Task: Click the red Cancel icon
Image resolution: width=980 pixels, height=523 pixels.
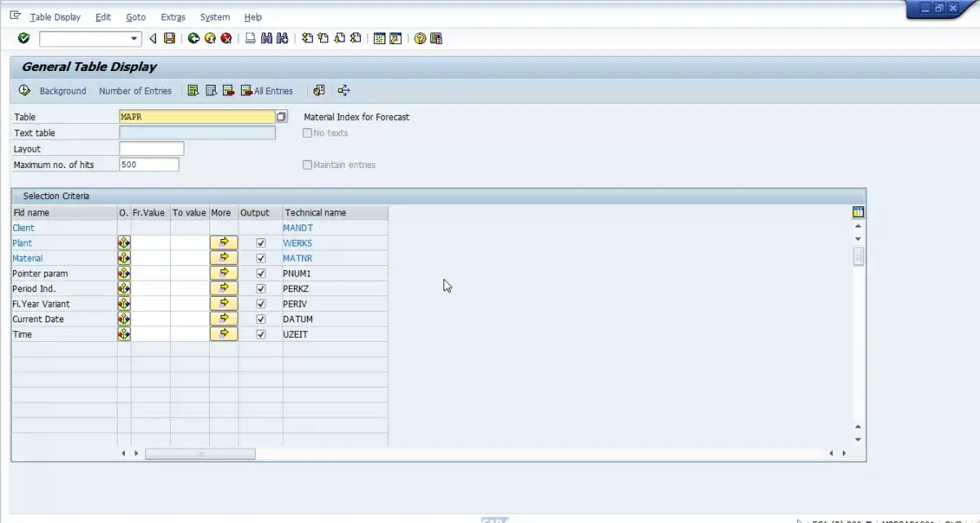Action: coord(226,38)
